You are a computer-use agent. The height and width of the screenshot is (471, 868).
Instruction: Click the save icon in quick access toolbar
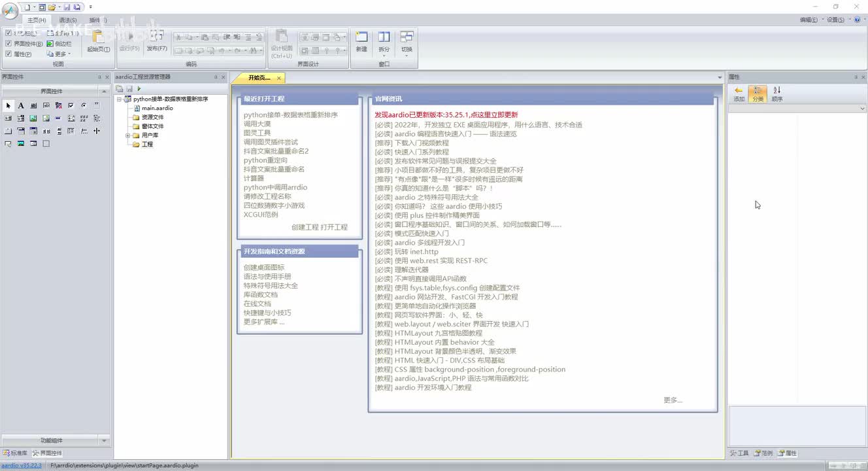coord(67,7)
